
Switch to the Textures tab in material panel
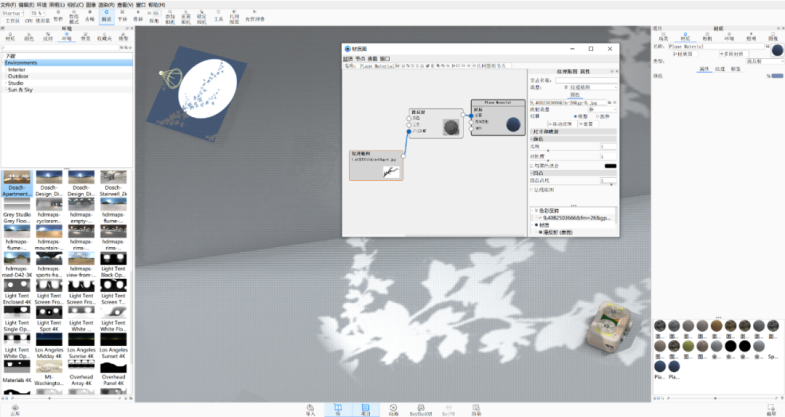pos(718,69)
